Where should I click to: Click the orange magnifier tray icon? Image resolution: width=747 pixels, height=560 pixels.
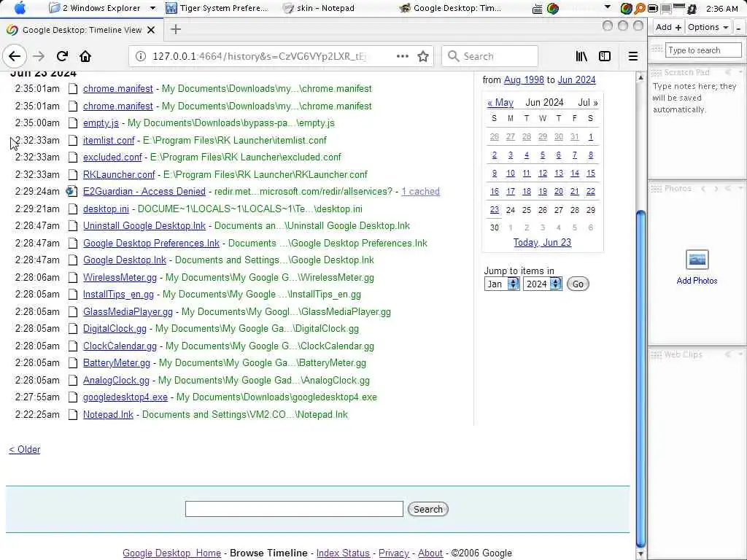pyautogui.click(x=639, y=9)
